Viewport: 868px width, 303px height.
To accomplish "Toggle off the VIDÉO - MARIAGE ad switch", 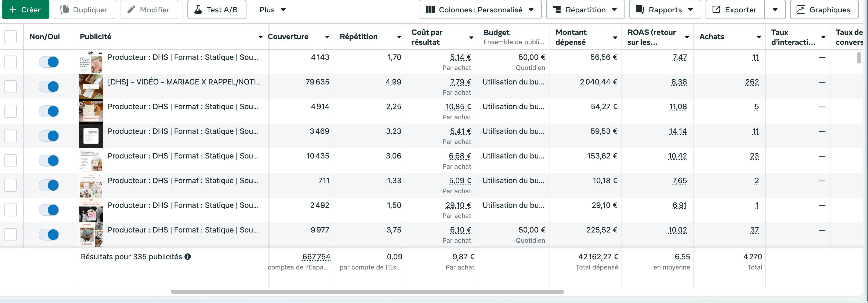I will [x=49, y=87].
